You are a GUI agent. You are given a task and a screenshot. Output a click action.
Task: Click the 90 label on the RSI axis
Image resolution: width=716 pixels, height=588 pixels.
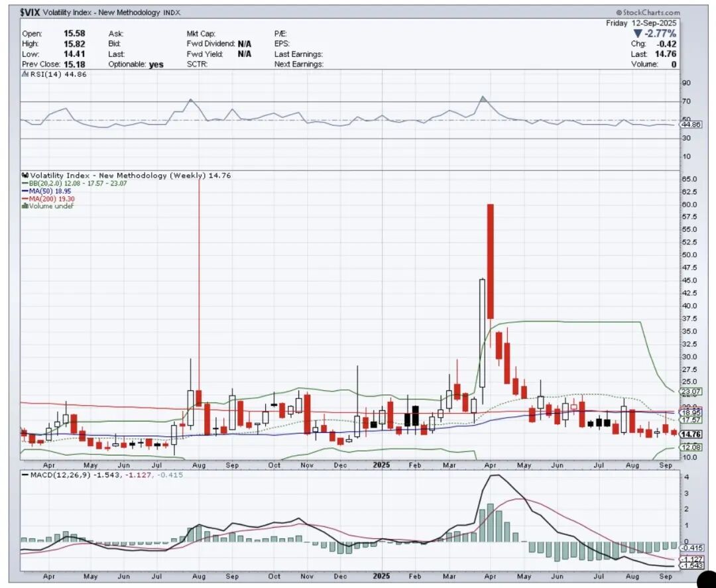686,83
